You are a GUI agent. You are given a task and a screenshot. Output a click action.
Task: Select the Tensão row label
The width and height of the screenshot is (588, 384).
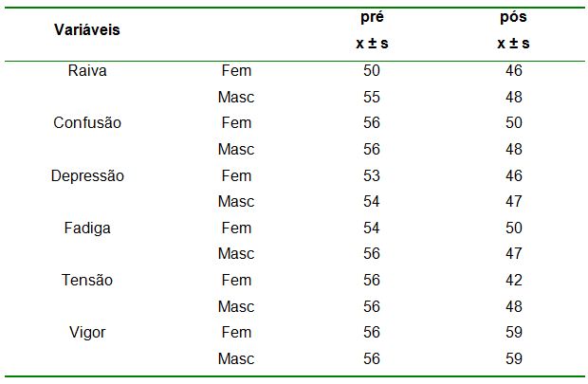tap(87, 281)
